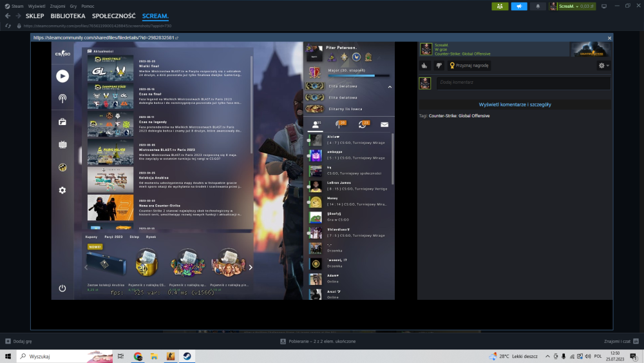Reload the page with the refresh icon
The width and height of the screenshot is (644, 363).
click(x=8, y=26)
